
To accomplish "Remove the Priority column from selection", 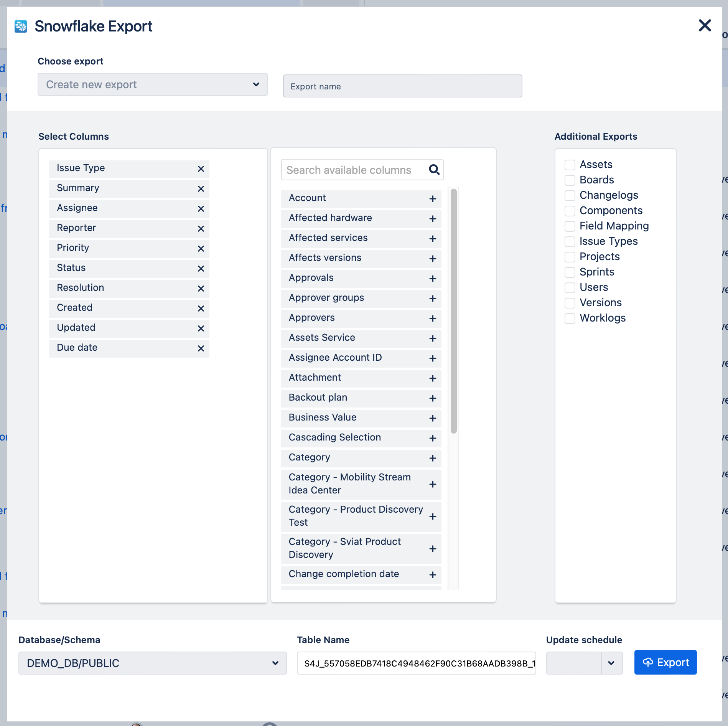I will [201, 249].
